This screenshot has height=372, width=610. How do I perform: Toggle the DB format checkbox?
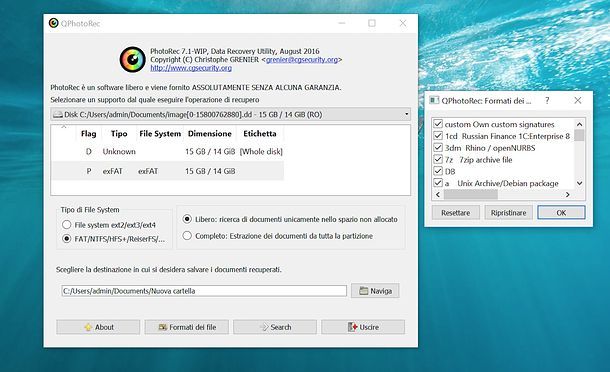click(438, 171)
